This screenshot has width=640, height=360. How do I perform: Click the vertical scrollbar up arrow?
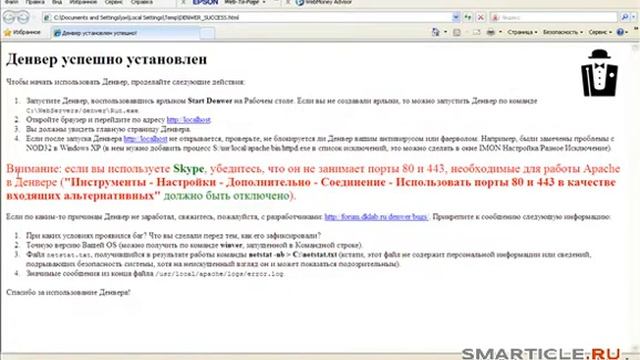pos(635,48)
